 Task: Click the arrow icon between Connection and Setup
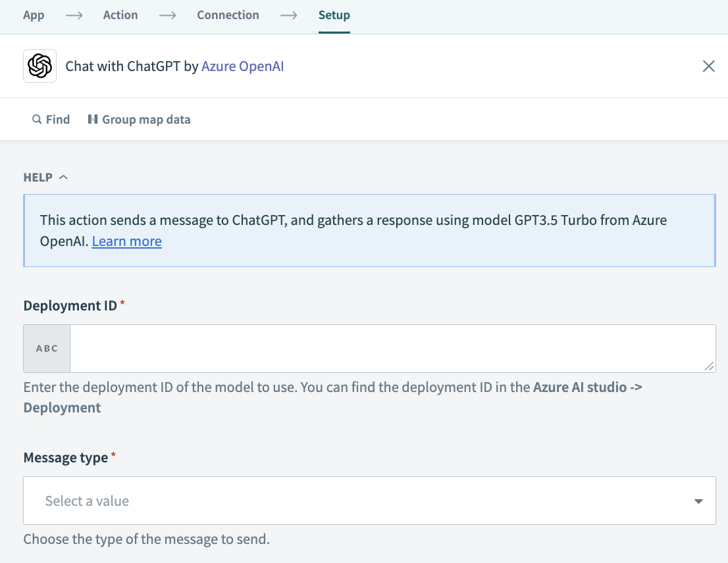coord(288,14)
